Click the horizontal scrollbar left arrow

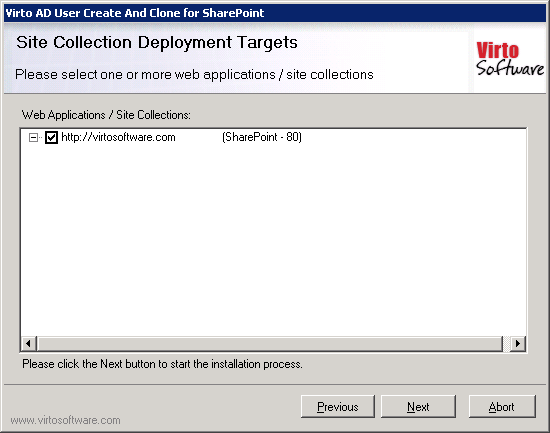click(x=29, y=343)
